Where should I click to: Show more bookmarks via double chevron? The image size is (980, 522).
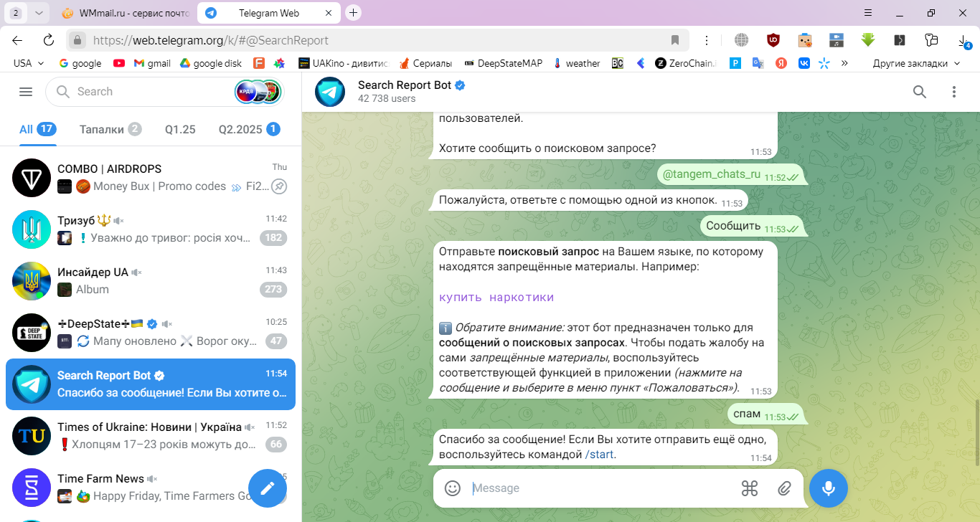844,63
